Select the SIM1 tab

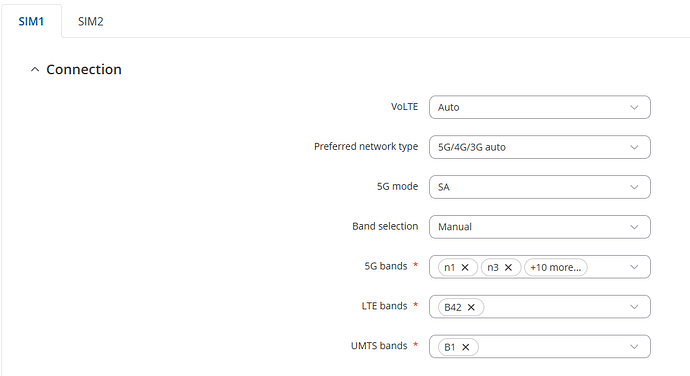click(31, 22)
